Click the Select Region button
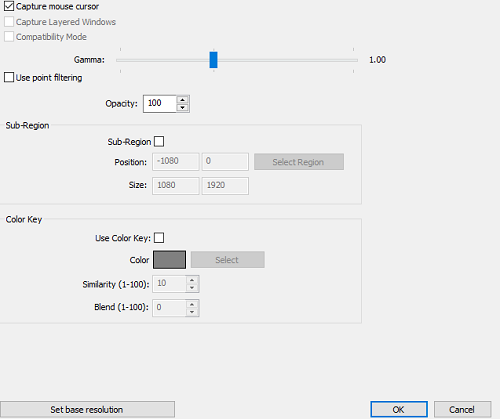 click(299, 162)
